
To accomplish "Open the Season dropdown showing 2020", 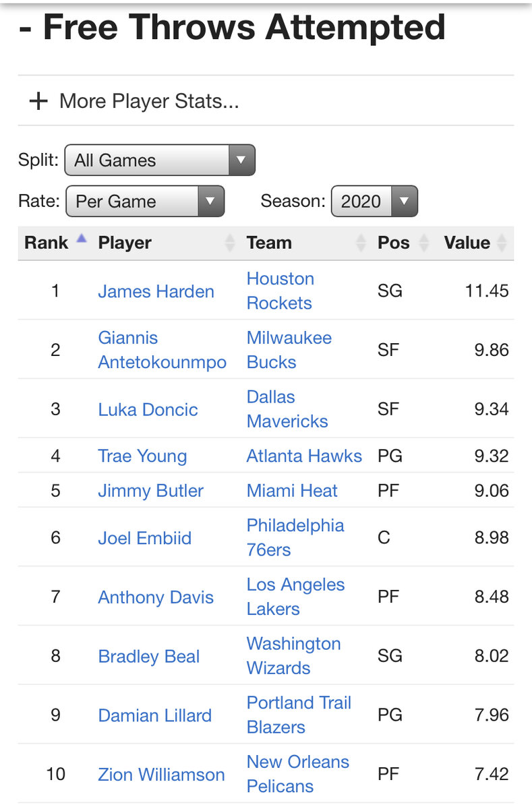I will (x=374, y=201).
